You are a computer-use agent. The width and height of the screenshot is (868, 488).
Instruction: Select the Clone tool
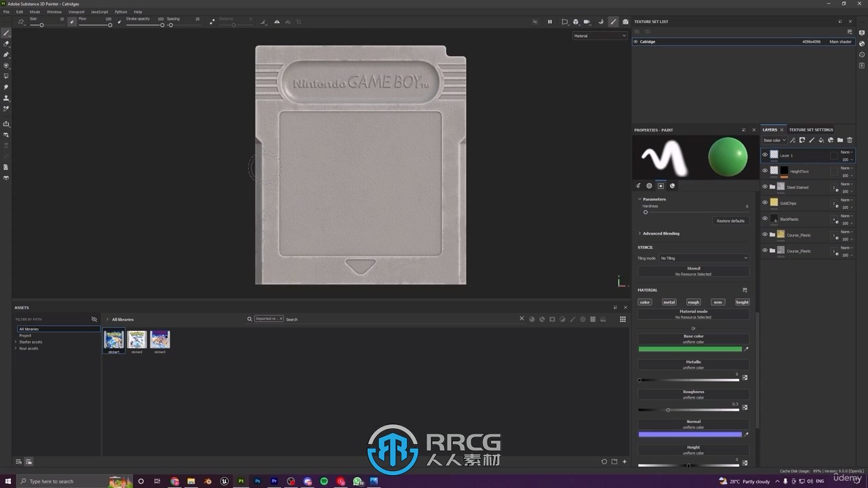tap(6, 98)
